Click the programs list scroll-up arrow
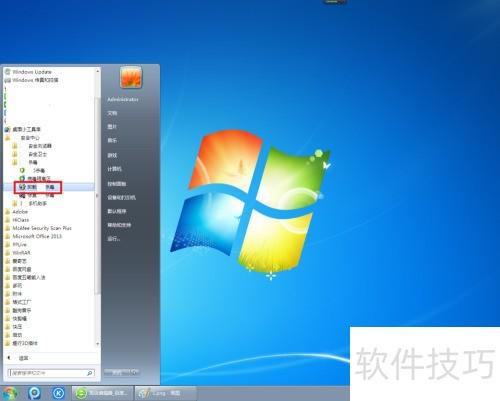Screen dimensions: 500x401 tap(98, 71)
